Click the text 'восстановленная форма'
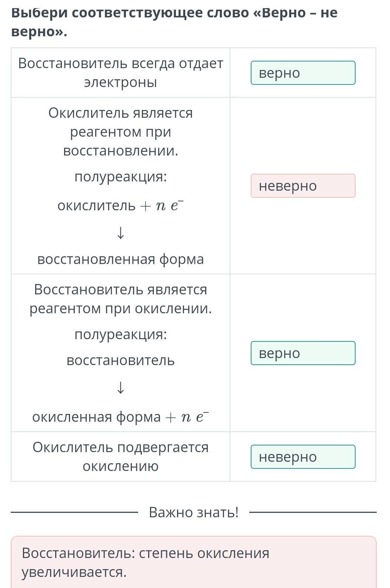Viewport: 390px width, 588px height. click(x=121, y=259)
